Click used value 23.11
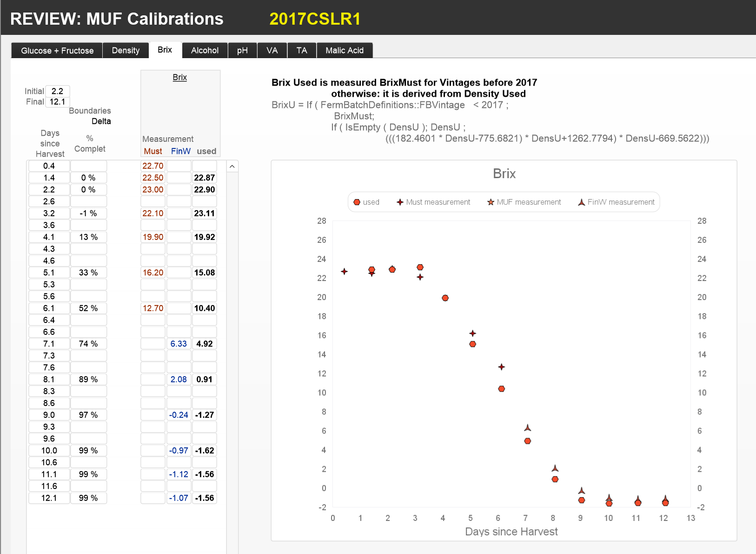Viewport: 756px width, 554px height. click(205, 214)
